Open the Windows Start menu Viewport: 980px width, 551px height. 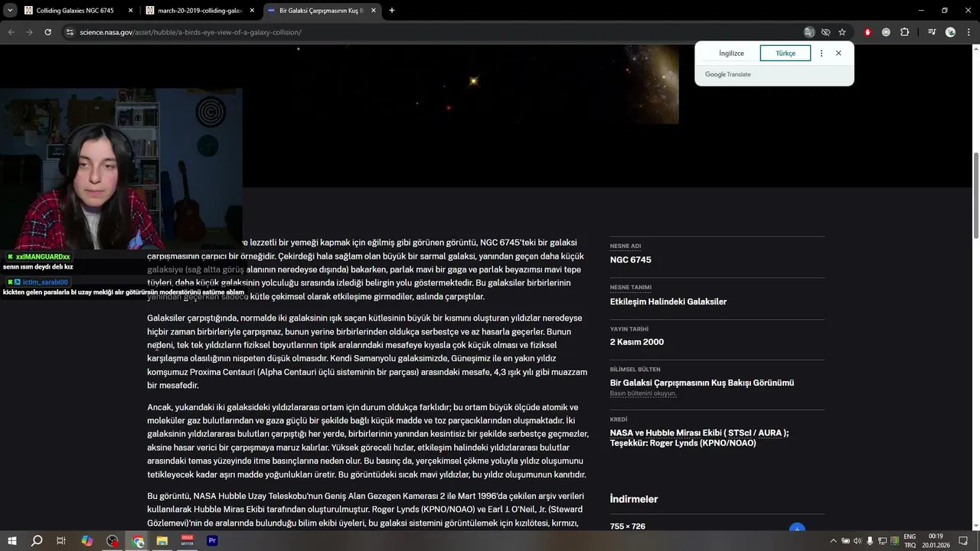[x=12, y=541]
